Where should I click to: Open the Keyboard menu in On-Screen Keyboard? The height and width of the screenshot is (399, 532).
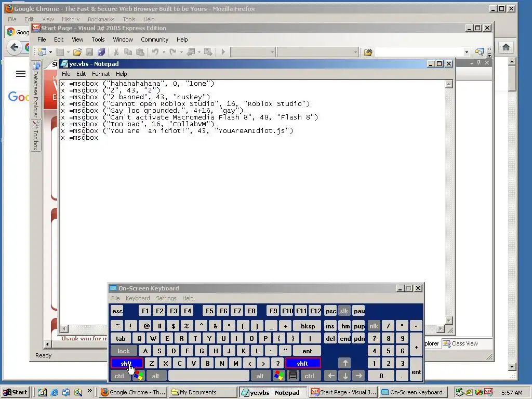point(137,298)
